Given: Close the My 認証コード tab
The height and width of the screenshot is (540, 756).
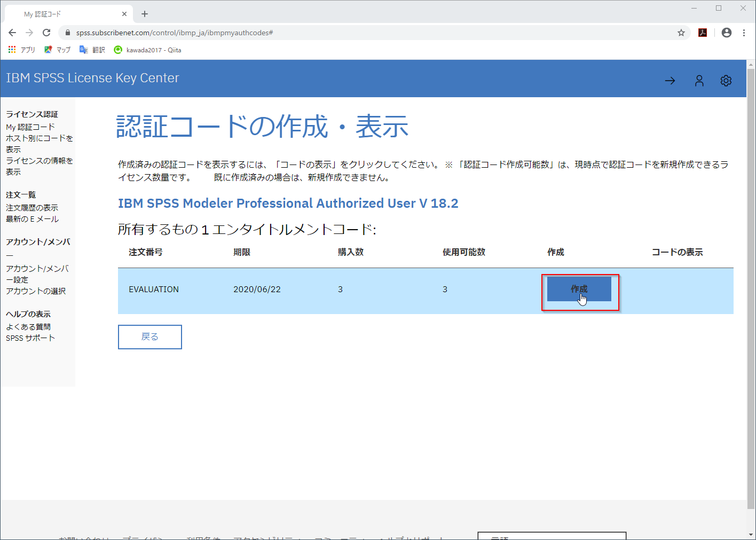Looking at the screenshot, I should pyautogui.click(x=124, y=14).
